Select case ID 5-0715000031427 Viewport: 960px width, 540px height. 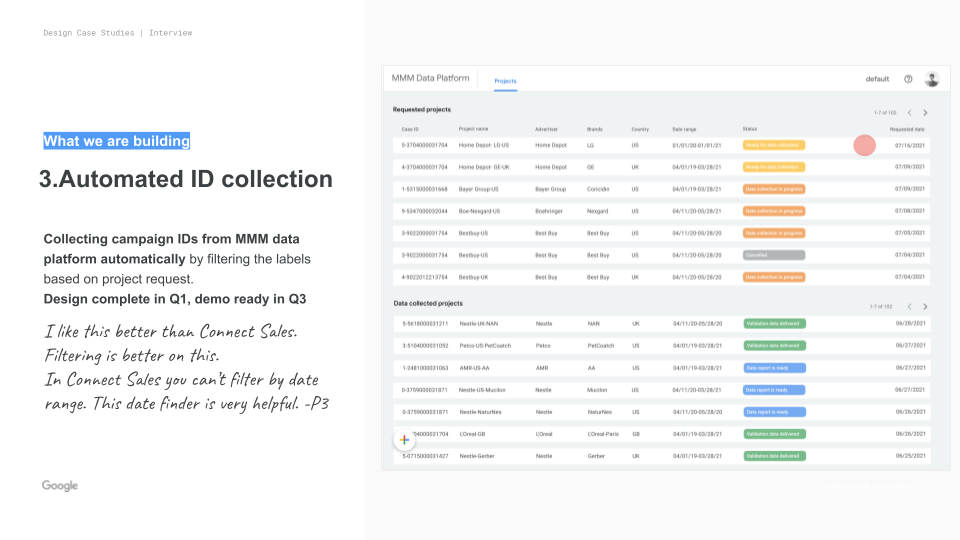425,456
